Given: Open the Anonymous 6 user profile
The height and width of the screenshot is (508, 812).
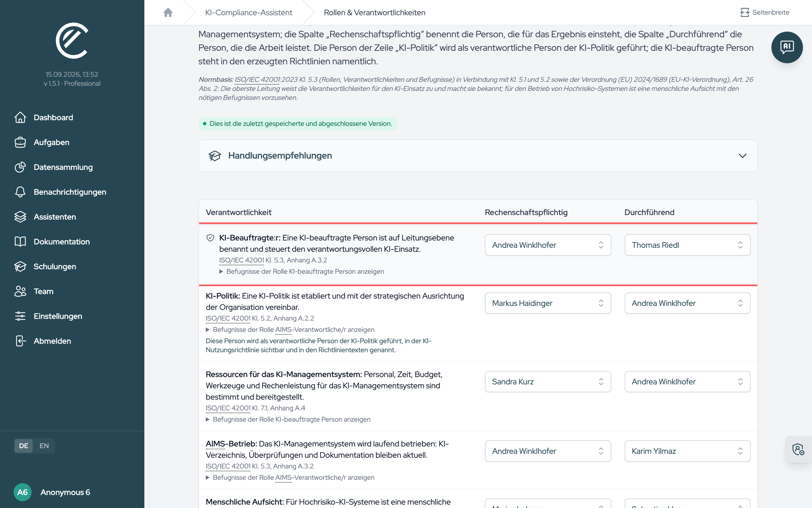Looking at the screenshot, I should click(x=52, y=492).
